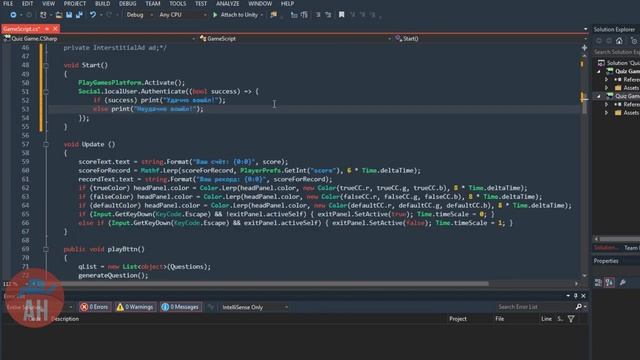Pin the Error List panel with the pin icon
Viewport: 640px width, 360px height.
(576, 296)
